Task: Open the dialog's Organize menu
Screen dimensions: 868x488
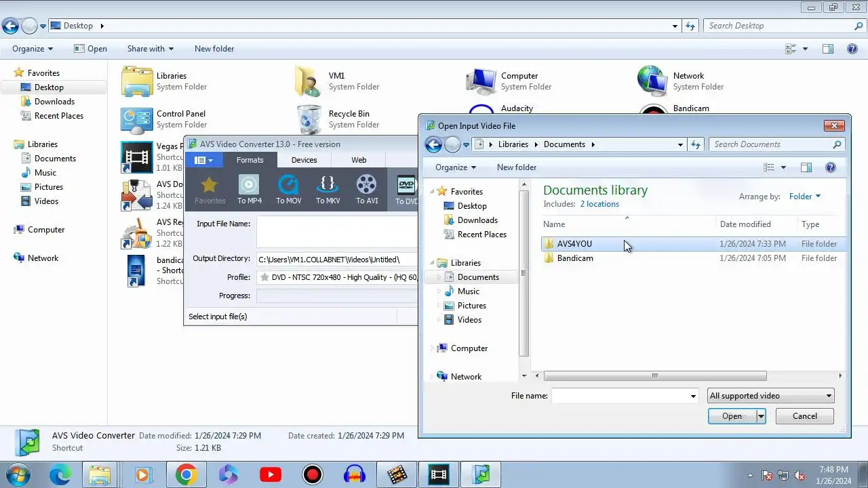Action: tap(456, 167)
